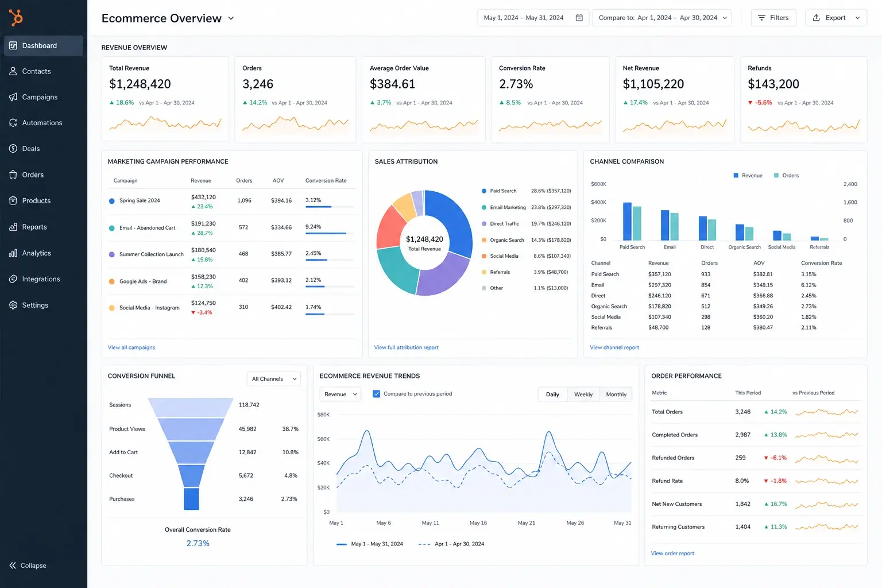Screen dimensions: 882x588
Task: Click the Total Orders trend sparkline
Action: click(826, 412)
